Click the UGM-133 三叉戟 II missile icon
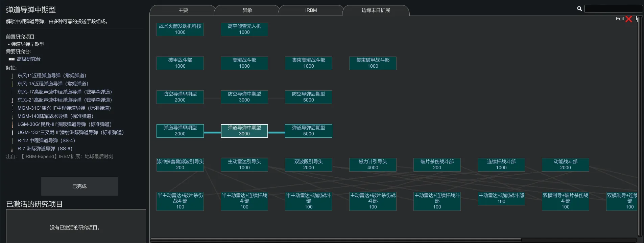Viewport: 644px width, 243px height. (12, 133)
